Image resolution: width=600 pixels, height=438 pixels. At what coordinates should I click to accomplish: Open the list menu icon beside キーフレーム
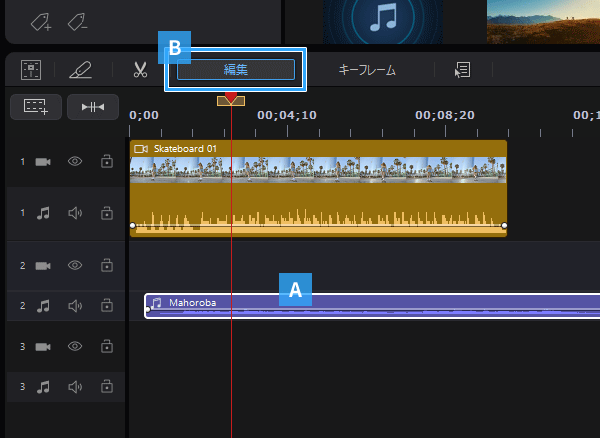(463, 70)
